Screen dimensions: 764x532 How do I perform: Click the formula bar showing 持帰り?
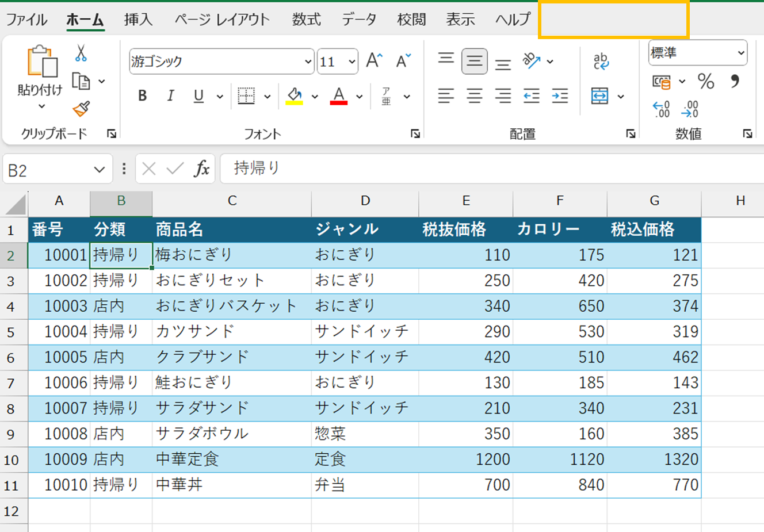(492, 169)
